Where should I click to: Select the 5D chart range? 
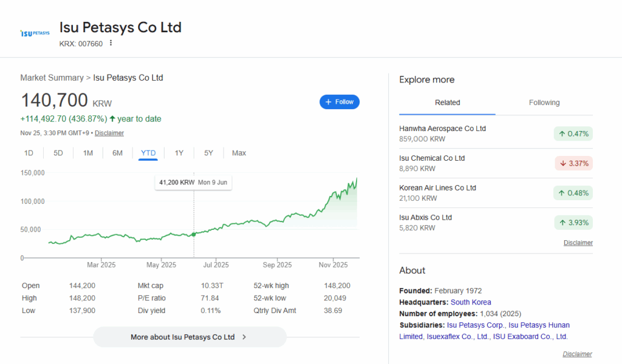click(58, 153)
